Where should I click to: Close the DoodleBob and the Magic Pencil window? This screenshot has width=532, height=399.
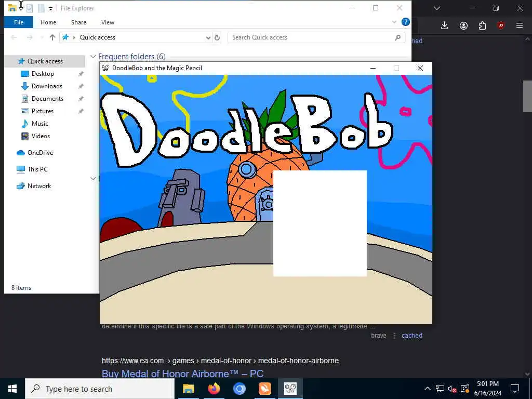tap(420, 68)
